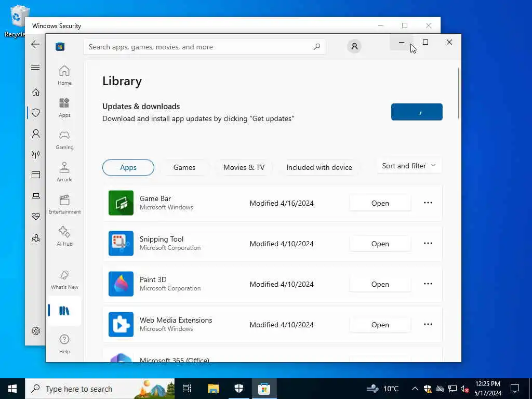
Task: Open Paint 3D app
Action: coord(380,284)
